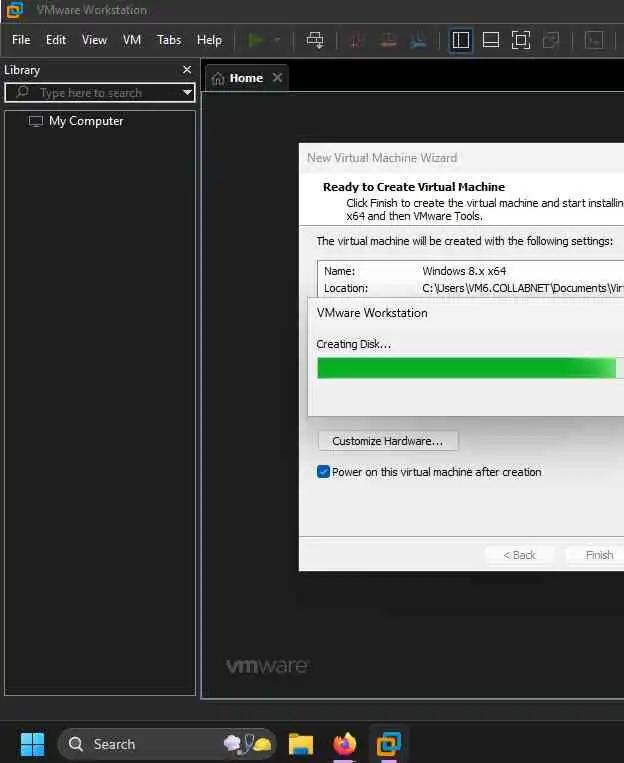Screen dimensions: 624x763
Task: Toggle the library sidebar view icon
Action: (x=460, y=40)
